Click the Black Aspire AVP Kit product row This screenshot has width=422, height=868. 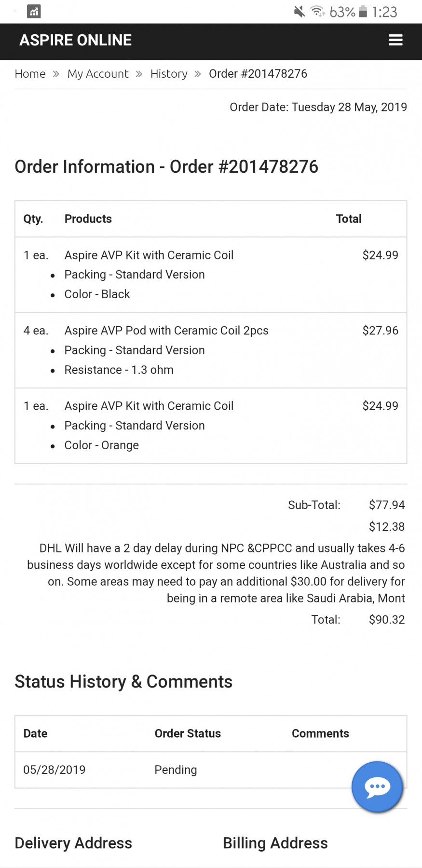pos(211,275)
